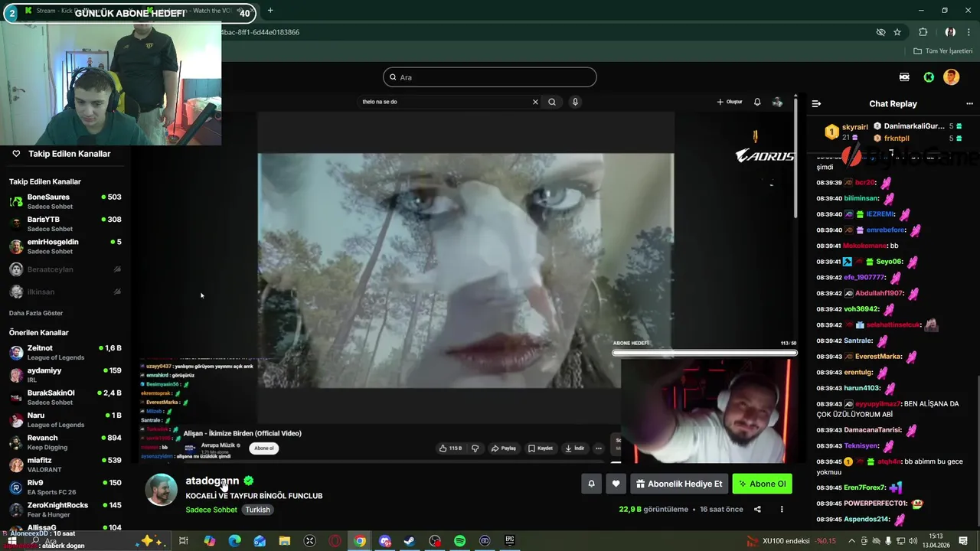
Task: Open Zeitnot recommended channel
Action: pyautogui.click(x=65, y=353)
